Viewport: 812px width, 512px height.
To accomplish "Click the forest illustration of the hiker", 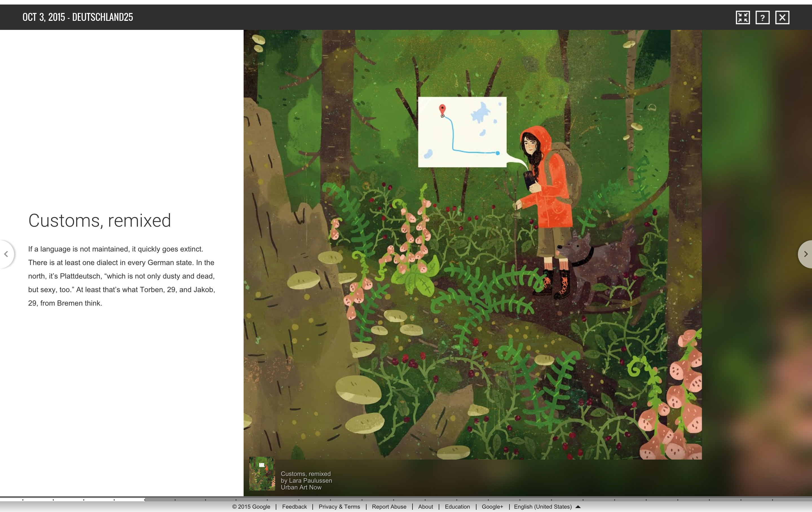I will 473,244.
